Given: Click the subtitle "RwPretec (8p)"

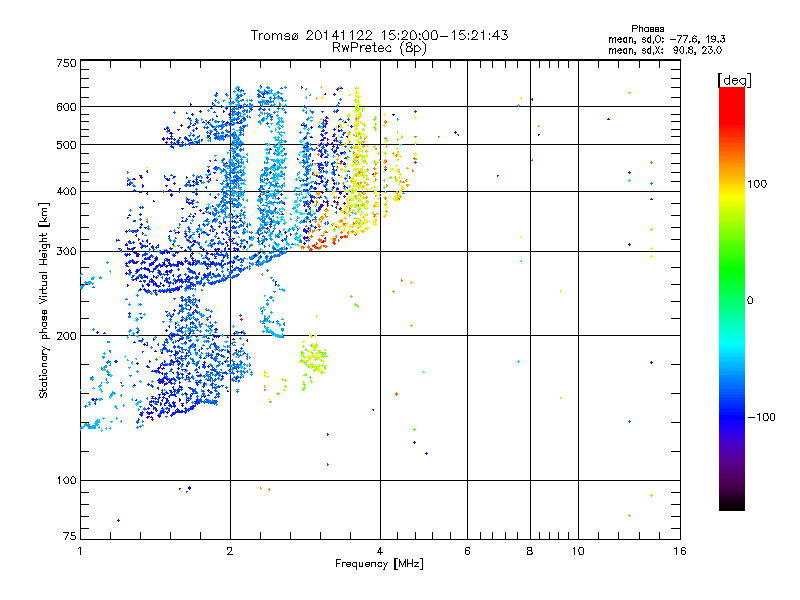Looking at the screenshot, I should (379, 48).
